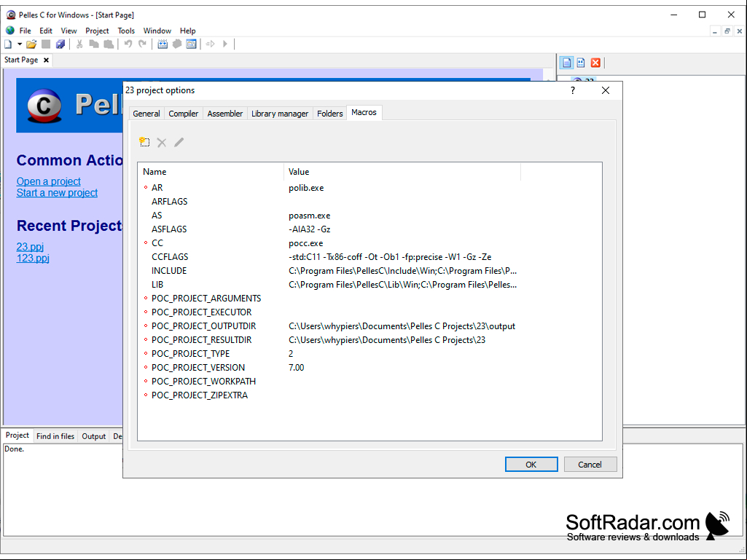
Task: Close the Start Page tab
Action: pyautogui.click(x=46, y=60)
